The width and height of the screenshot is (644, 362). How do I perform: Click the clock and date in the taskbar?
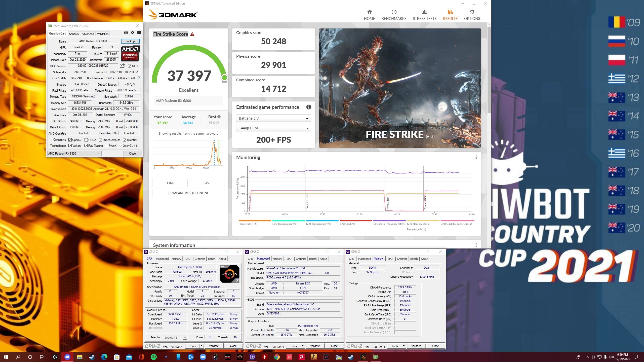click(x=622, y=357)
